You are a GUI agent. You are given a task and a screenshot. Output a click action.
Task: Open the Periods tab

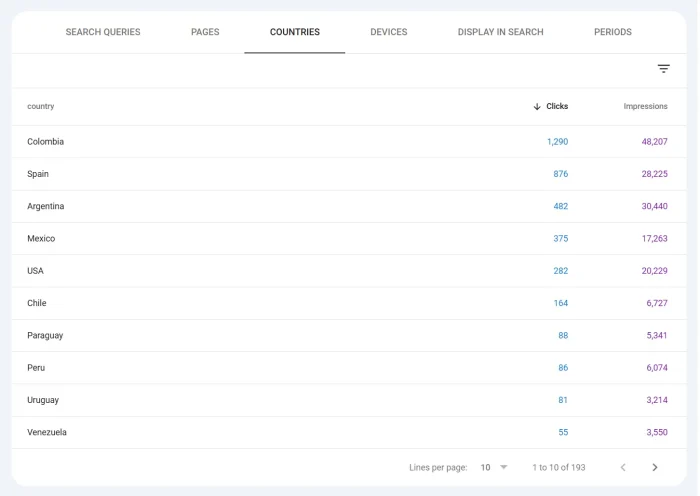[x=612, y=32]
